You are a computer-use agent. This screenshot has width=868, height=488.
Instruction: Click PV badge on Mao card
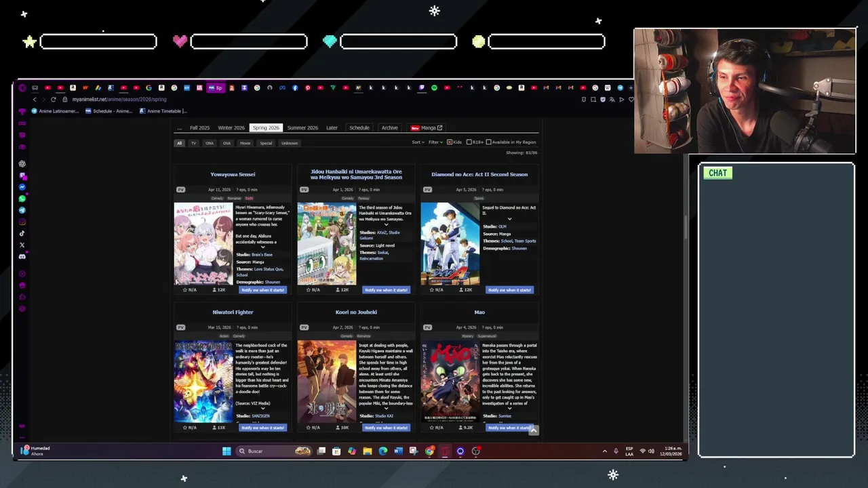click(427, 327)
